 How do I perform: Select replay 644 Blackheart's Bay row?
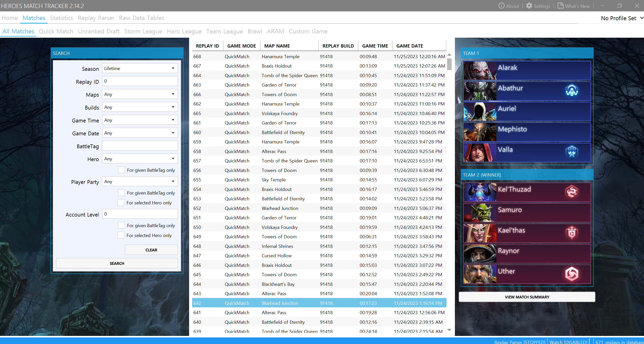pyautogui.click(x=319, y=284)
